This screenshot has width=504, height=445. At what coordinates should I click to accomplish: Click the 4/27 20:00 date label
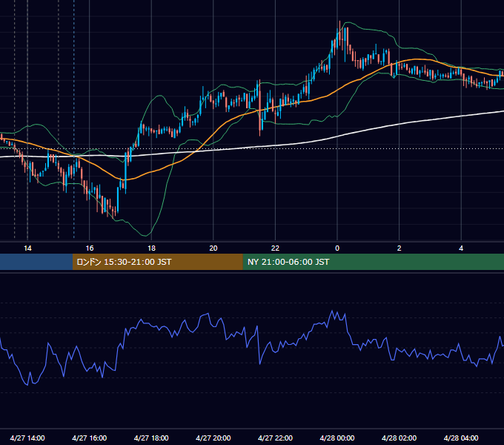coord(213,438)
